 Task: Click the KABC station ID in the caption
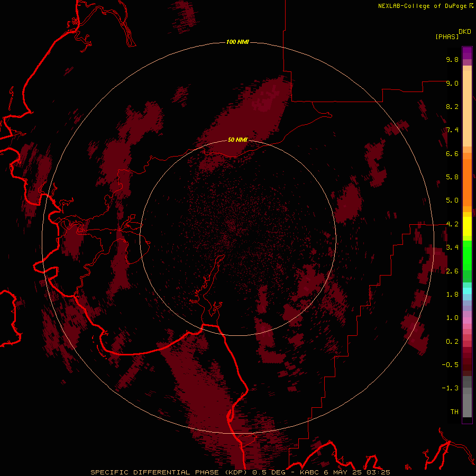[x=309, y=472]
